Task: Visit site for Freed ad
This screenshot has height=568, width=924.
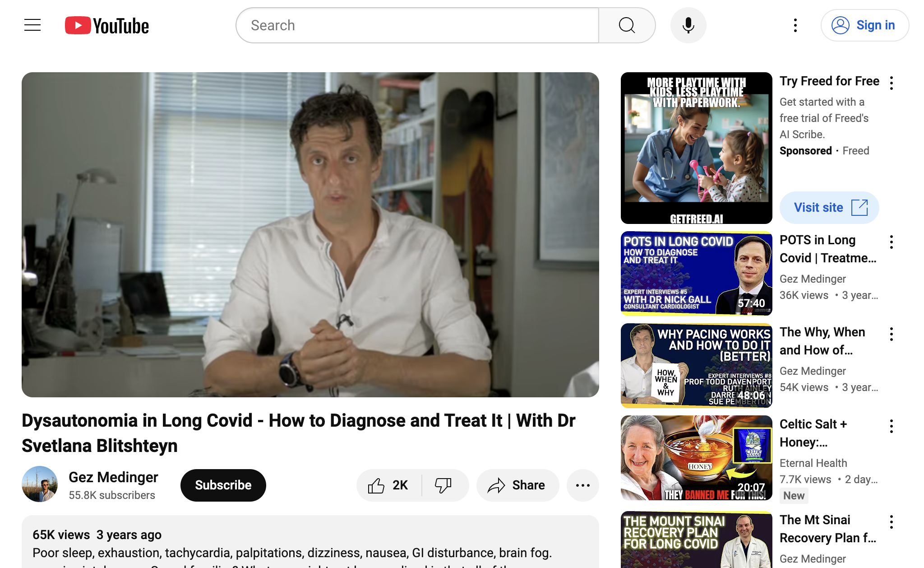Action: [x=829, y=208]
